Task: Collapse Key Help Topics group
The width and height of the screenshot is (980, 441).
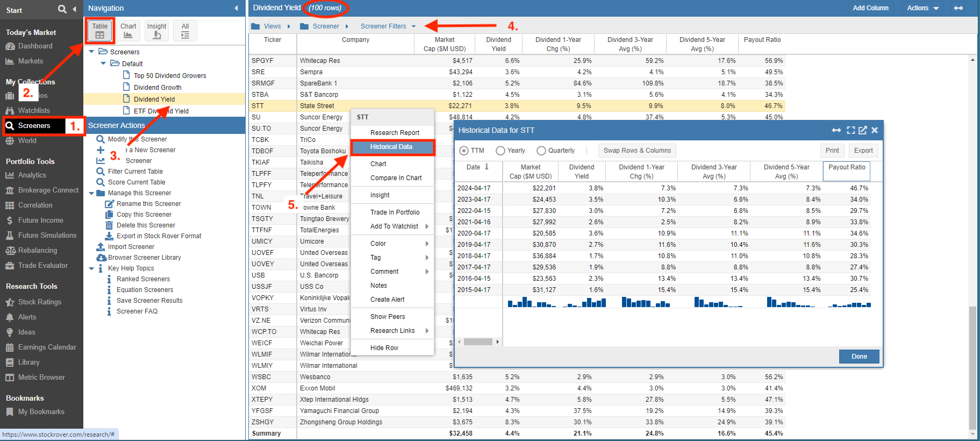Action: pos(91,268)
